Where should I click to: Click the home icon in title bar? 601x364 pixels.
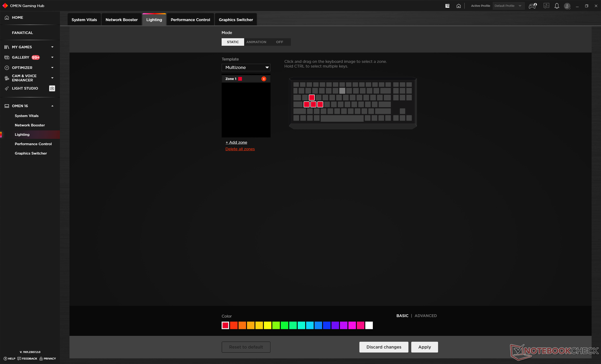point(459,6)
